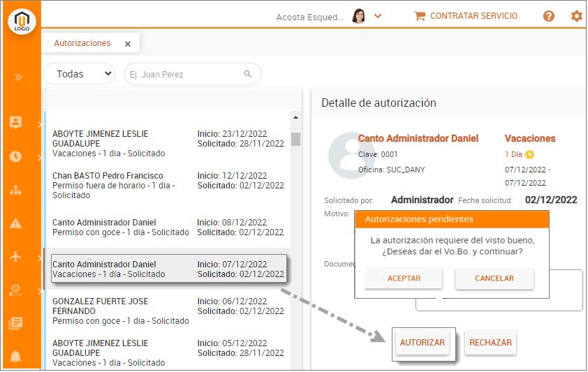Open the newspaper icon in the sidebar

coord(15,322)
